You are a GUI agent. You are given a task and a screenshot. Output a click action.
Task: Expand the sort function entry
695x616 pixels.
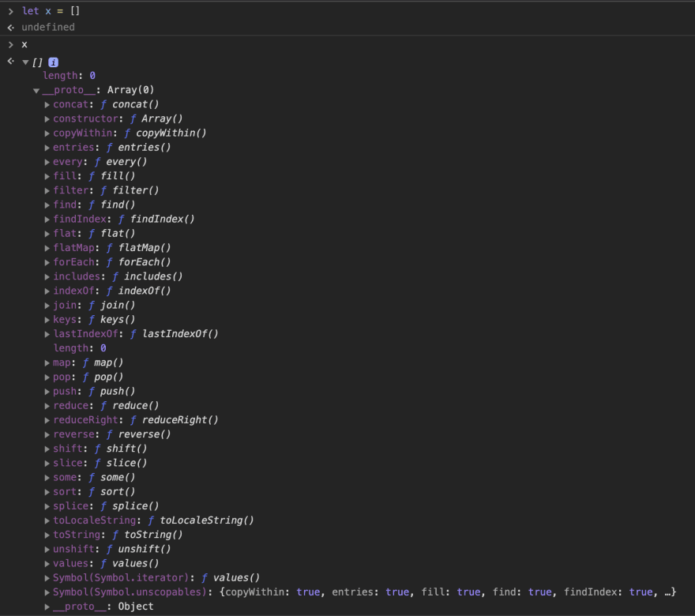pyautogui.click(x=47, y=492)
